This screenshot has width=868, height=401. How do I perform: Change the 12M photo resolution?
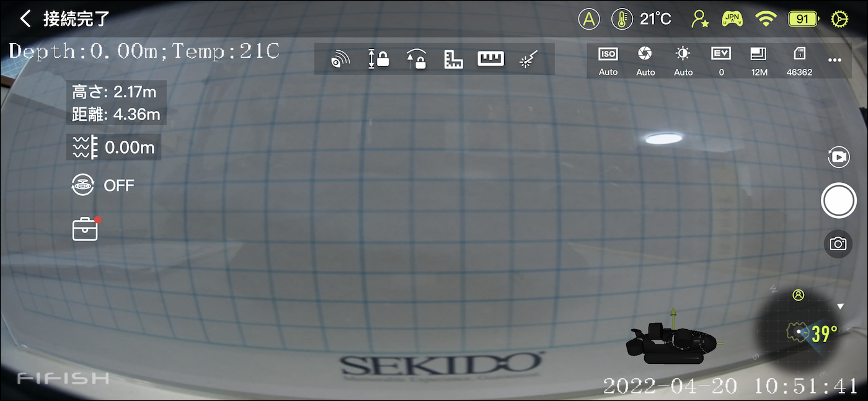click(759, 61)
